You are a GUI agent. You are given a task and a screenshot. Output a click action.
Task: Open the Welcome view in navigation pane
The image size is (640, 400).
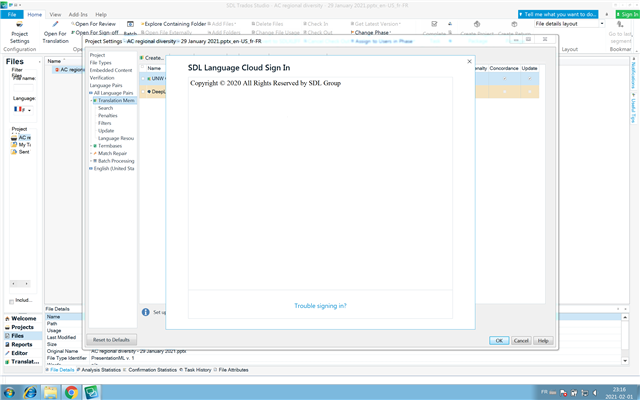coord(22,319)
